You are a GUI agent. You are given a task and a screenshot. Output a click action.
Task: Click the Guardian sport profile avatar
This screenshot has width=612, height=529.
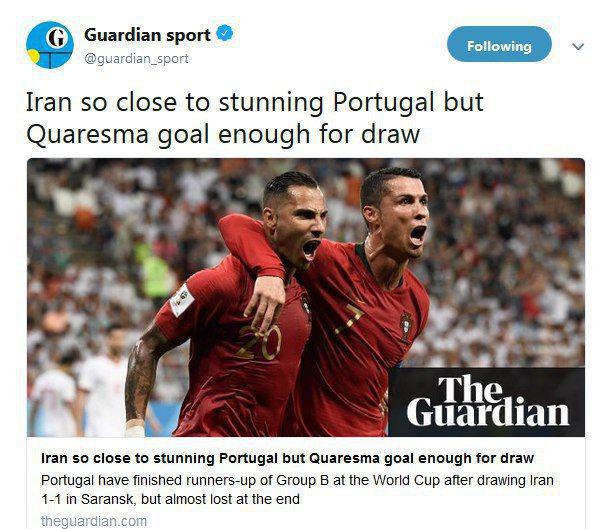click(x=50, y=45)
